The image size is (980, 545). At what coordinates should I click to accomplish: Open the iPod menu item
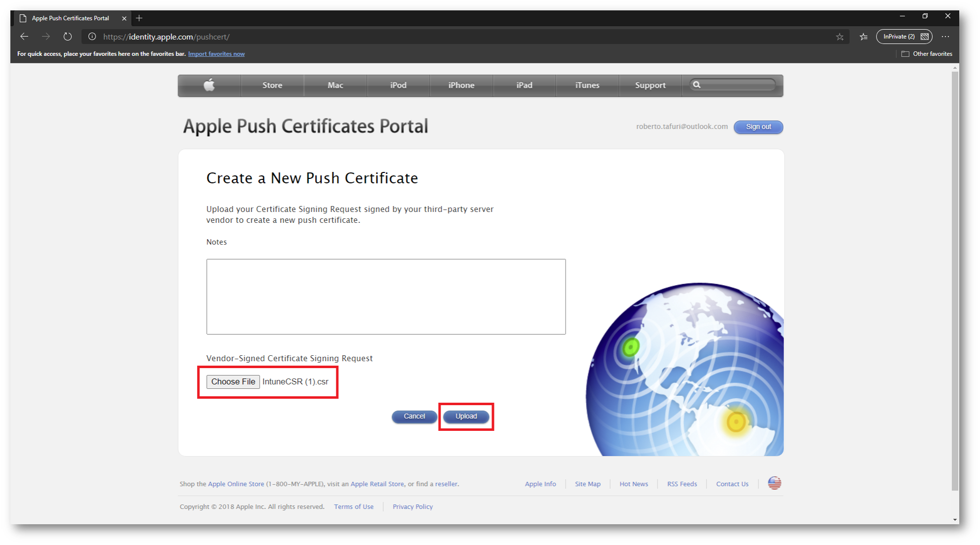398,85
